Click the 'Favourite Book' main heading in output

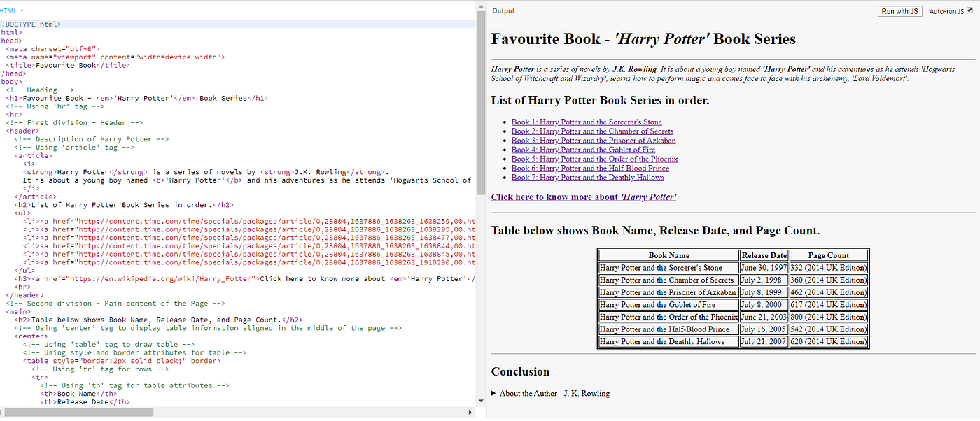[643, 39]
